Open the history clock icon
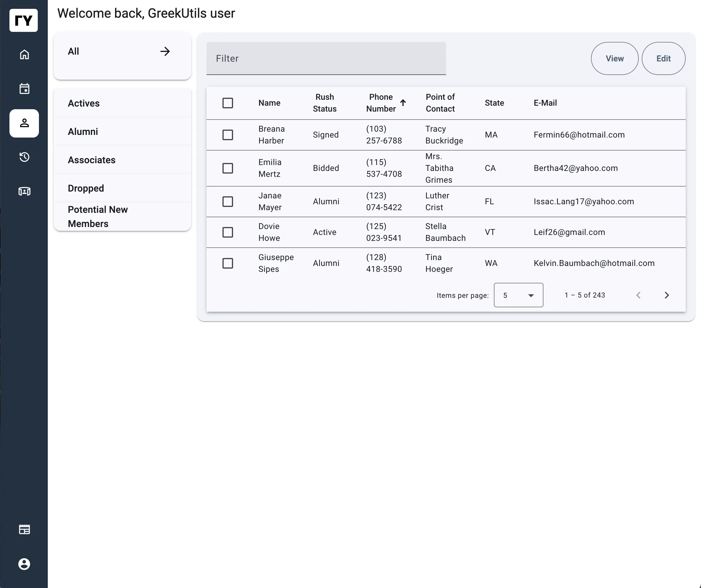 click(24, 157)
